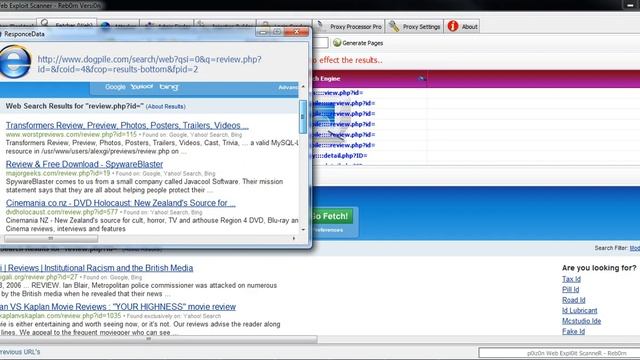Open the Kaplan YOUR HIGHNESS movie review result
Viewport: 640px width, 360px height.
118,307
